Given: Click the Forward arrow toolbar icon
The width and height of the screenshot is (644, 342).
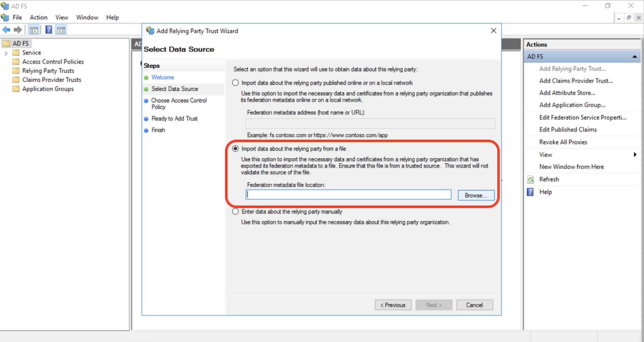Looking at the screenshot, I should [x=18, y=30].
